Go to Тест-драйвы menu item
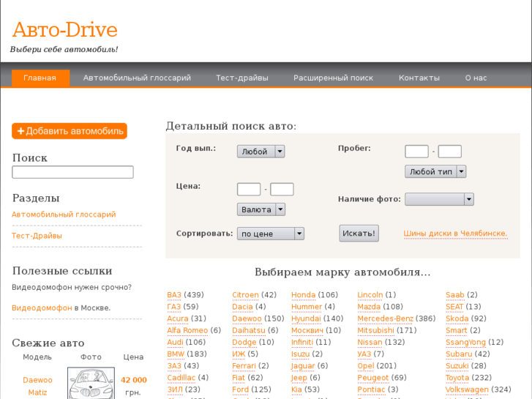 (242, 78)
